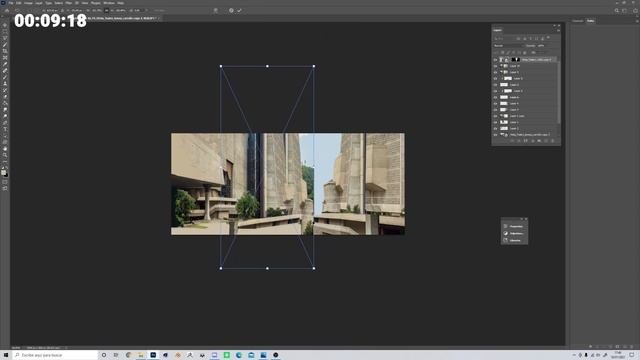Open the workspace switcher at top right
Screen dimensions: 640x360
click(624, 11)
